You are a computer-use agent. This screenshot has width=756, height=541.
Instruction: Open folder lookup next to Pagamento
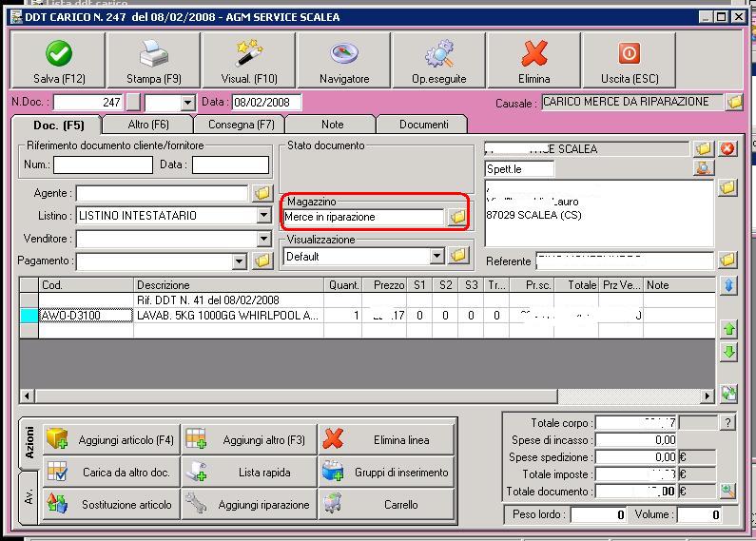[262, 261]
